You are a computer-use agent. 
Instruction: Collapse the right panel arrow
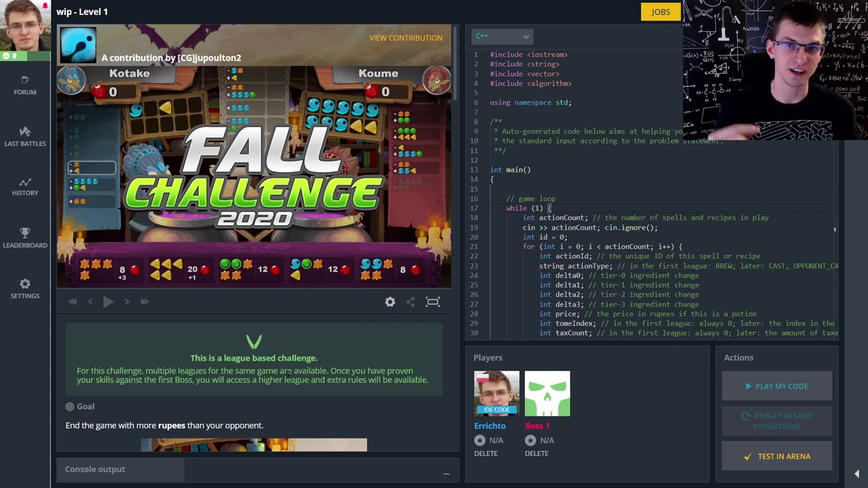coord(856,474)
